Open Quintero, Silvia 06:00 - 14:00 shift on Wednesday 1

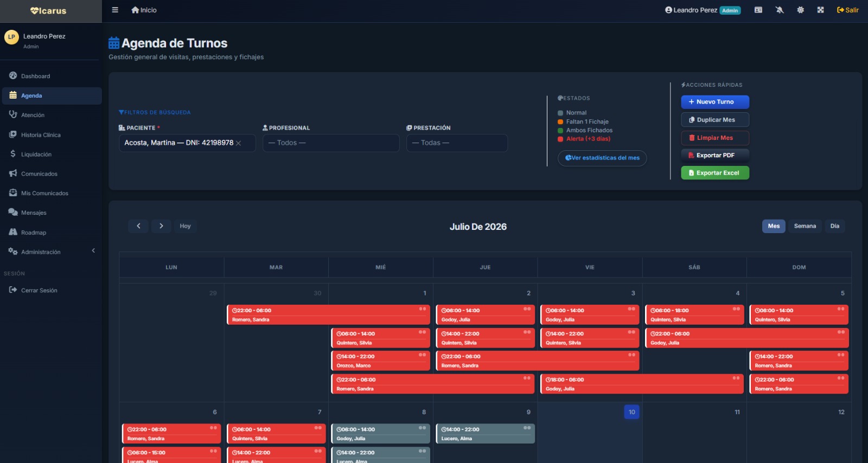point(380,338)
